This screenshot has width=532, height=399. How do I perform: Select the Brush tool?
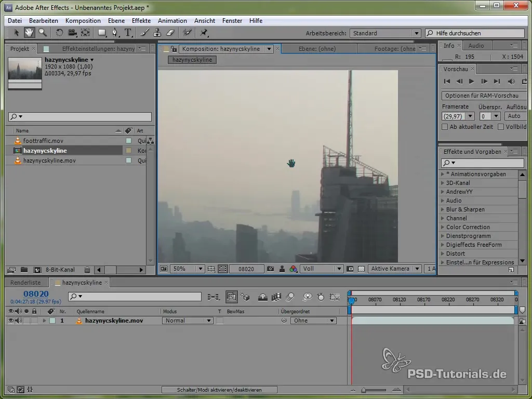tap(144, 33)
